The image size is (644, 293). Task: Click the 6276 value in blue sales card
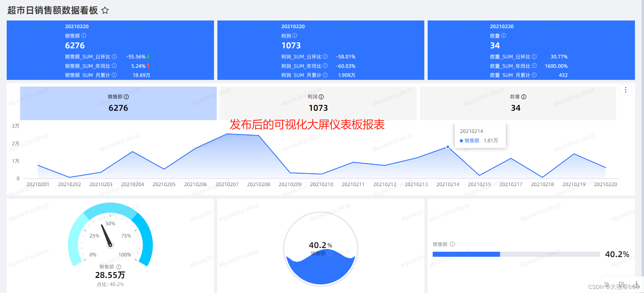[x=75, y=46]
